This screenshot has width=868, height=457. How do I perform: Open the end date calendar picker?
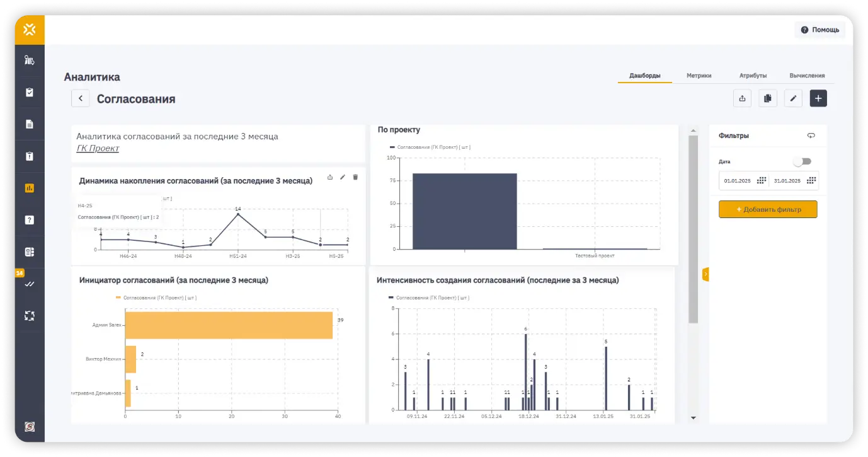point(811,180)
